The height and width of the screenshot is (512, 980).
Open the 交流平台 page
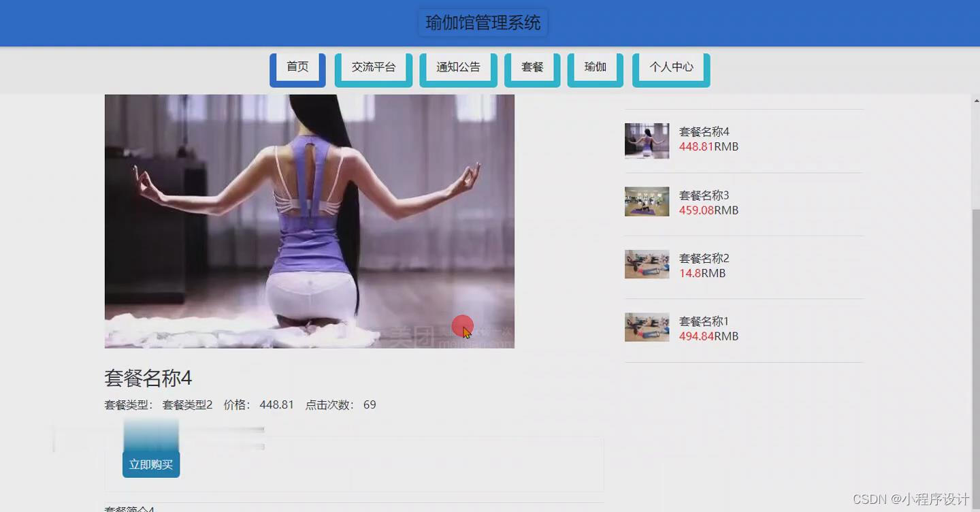coord(372,66)
